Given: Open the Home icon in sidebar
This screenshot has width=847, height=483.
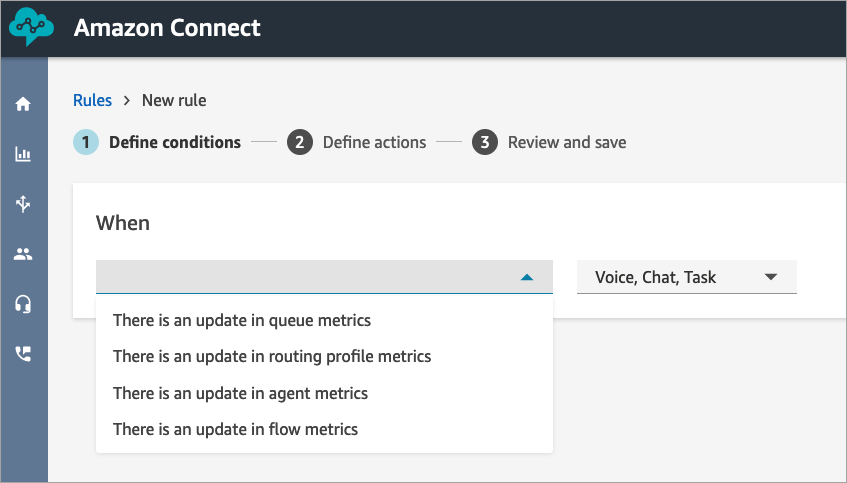Looking at the screenshot, I should point(23,103).
